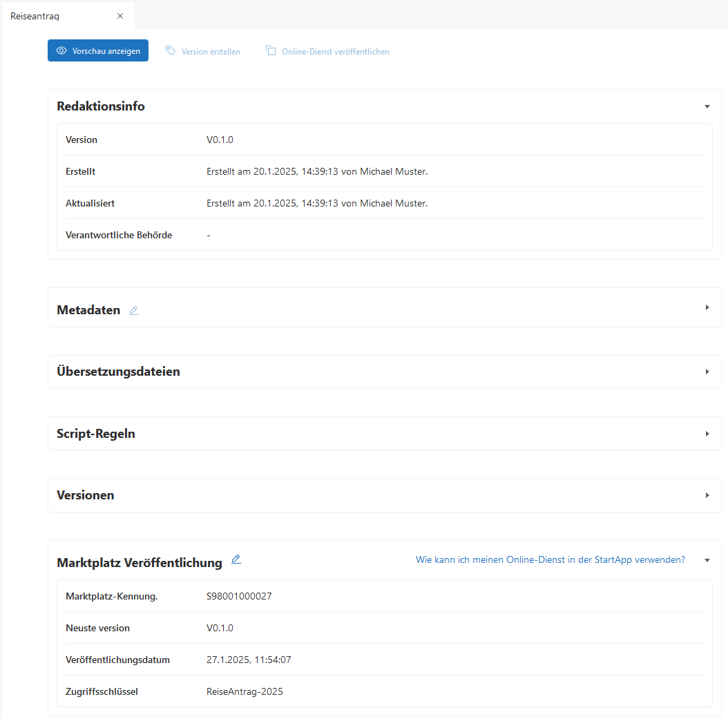Select the Reiseantrag tab label
This screenshot has width=728, height=719.
tap(35, 16)
